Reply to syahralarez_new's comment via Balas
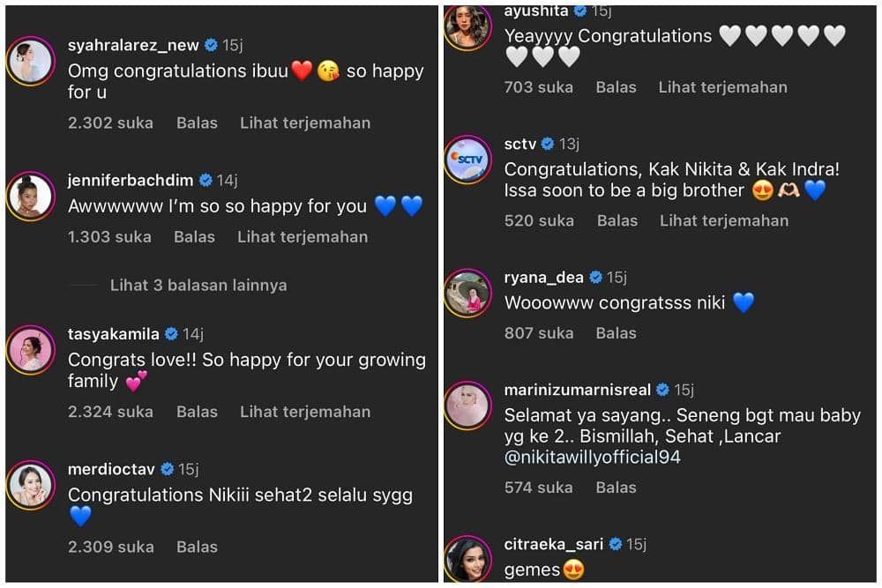This screenshot has height=588, width=882. pos(197,123)
